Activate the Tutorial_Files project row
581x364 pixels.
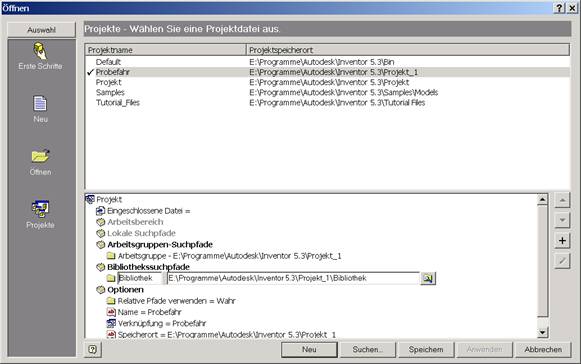point(328,103)
